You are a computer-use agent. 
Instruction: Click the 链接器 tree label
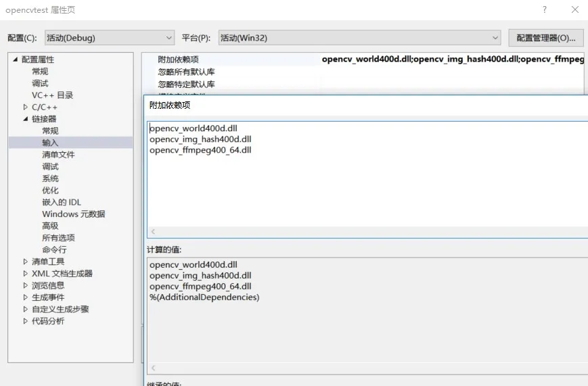(x=44, y=119)
